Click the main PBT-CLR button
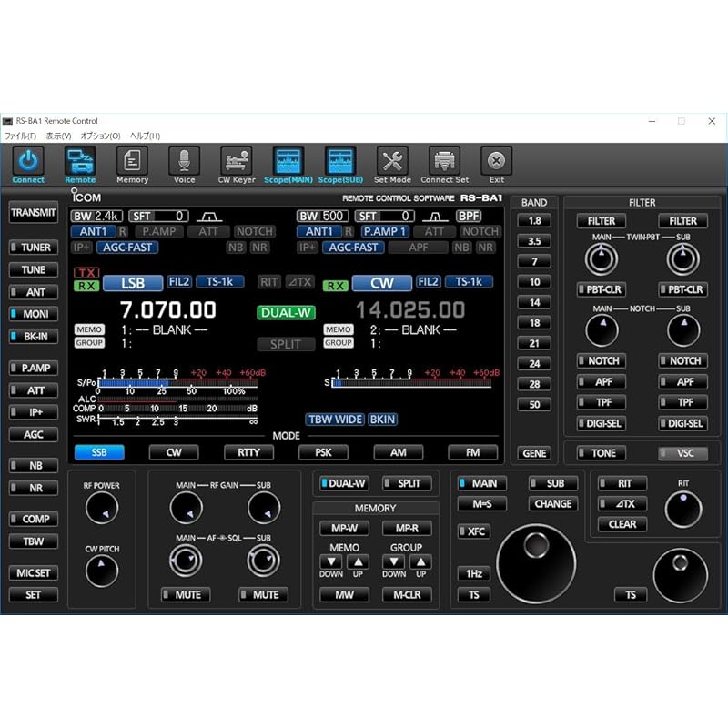This screenshot has width=728, height=728. [x=602, y=289]
